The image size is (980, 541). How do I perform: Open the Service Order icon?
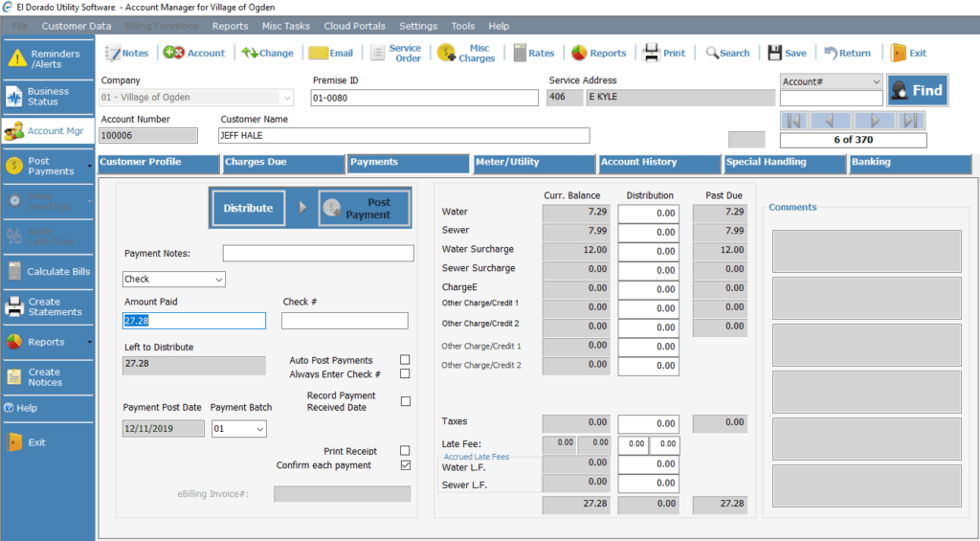pos(377,54)
